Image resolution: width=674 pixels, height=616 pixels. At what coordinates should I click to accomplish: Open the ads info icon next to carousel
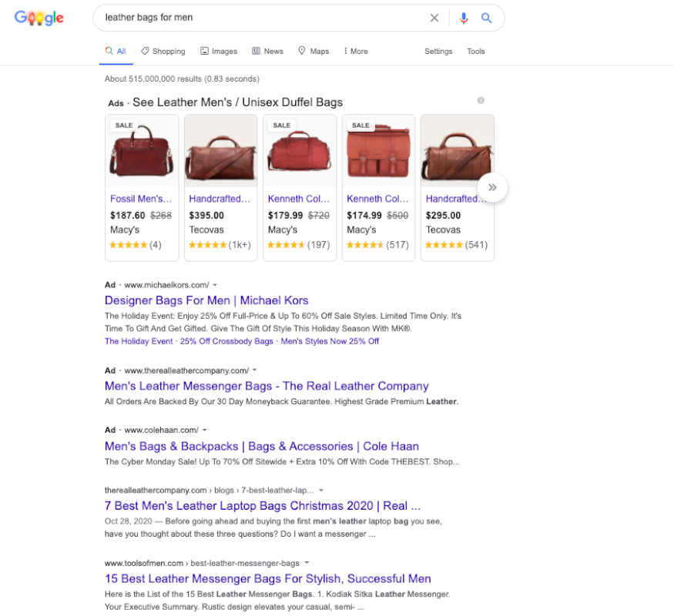pyautogui.click(x=481, y=101)
